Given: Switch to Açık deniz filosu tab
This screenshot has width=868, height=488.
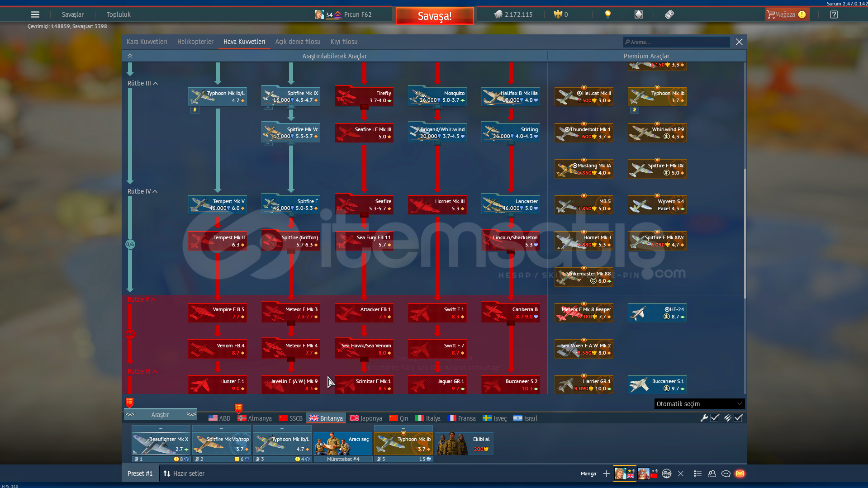Looking at the screenshot, I should [298, 42].
